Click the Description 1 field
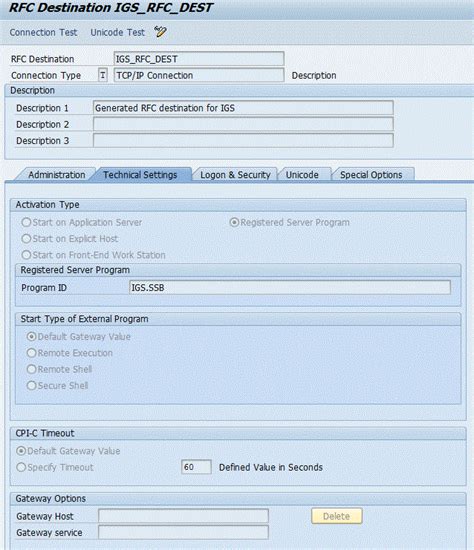The height and width of the screenshot is (550, 474). pyautogui.click(x=243, y=108)
